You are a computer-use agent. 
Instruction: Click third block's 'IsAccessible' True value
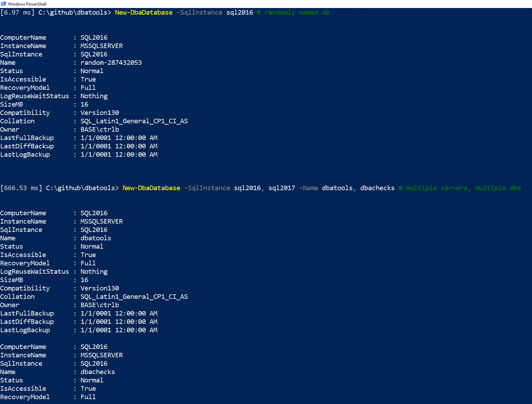tap(88, 389)
